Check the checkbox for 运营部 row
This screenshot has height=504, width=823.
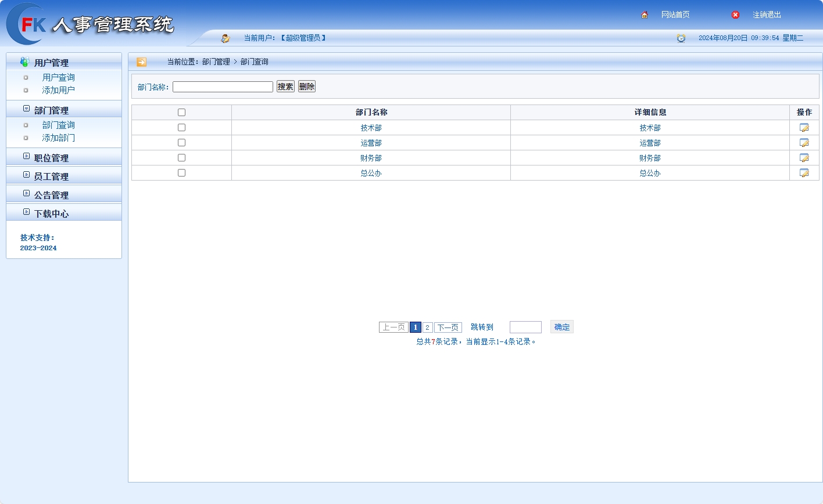tap(181, 143)
